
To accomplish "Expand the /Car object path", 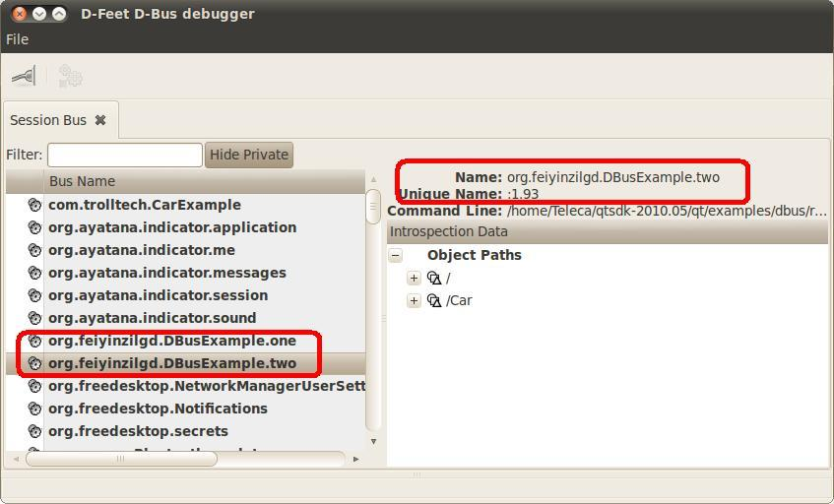I will tap(414, 300).
